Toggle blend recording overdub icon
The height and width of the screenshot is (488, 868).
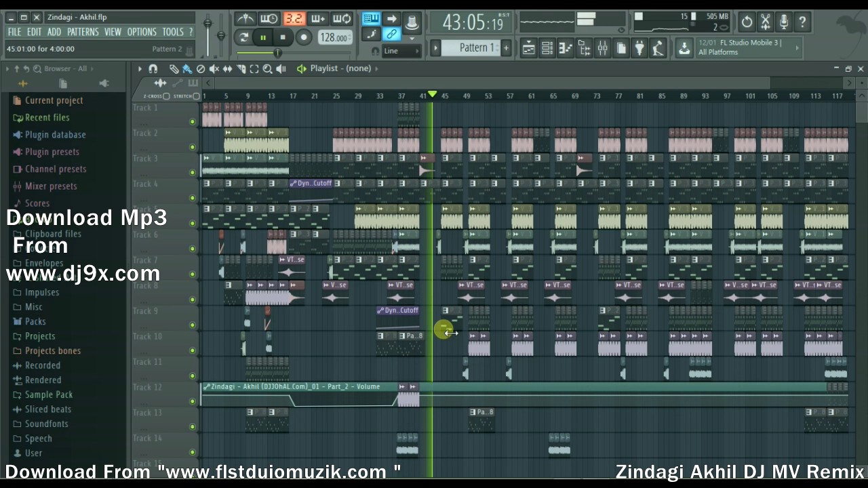coord(318,19)
